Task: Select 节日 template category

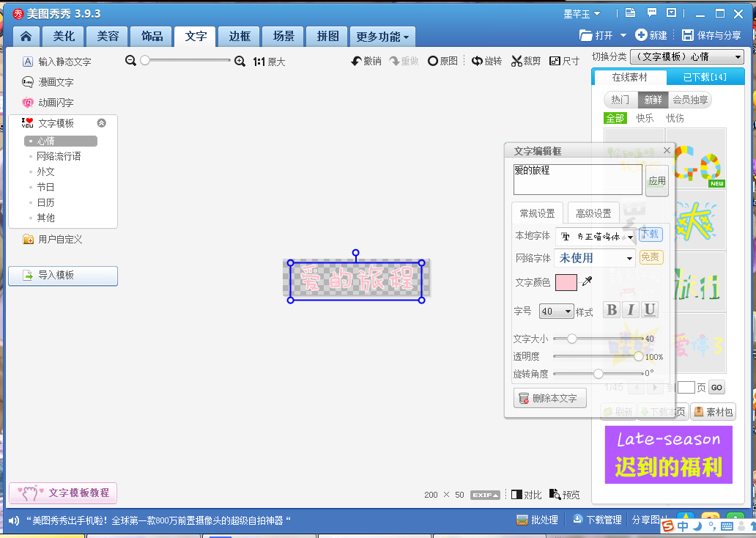Action: click(x=46, y=187)
